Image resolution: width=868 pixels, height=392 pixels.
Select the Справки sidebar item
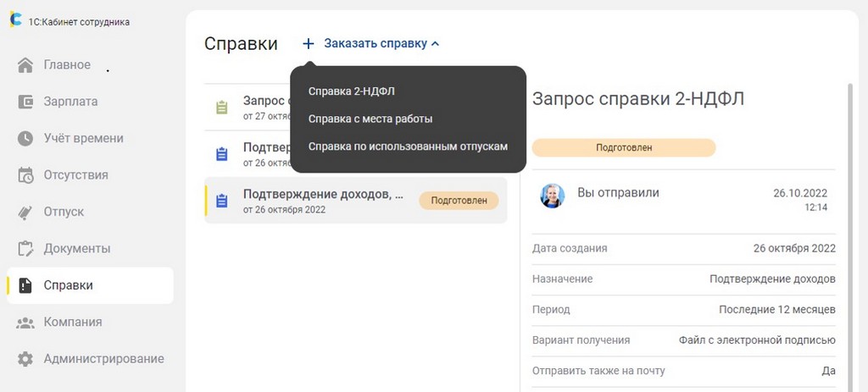90,285
